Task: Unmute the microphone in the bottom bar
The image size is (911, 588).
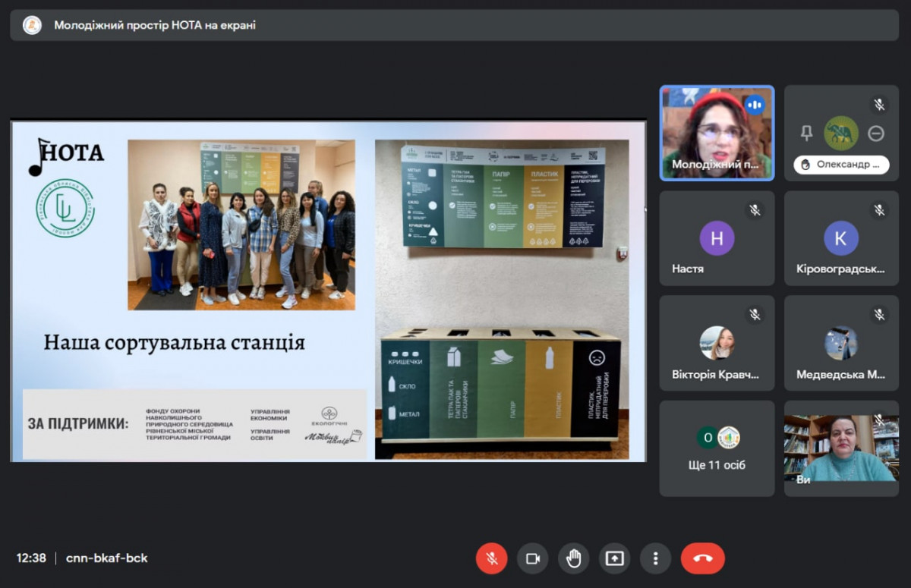Action: tap(491, 558)
